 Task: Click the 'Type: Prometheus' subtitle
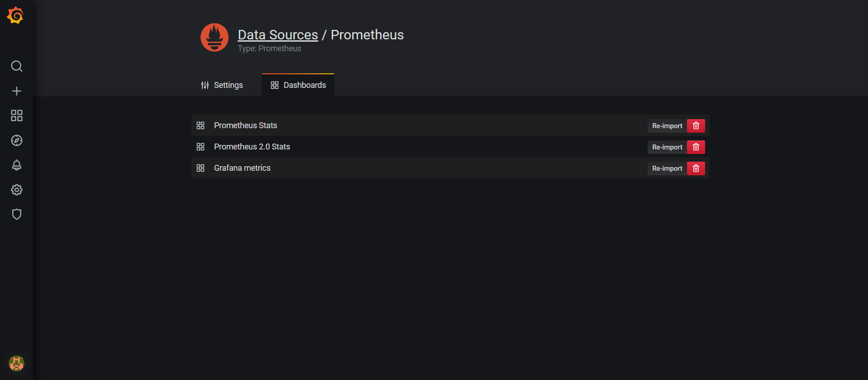270,48
